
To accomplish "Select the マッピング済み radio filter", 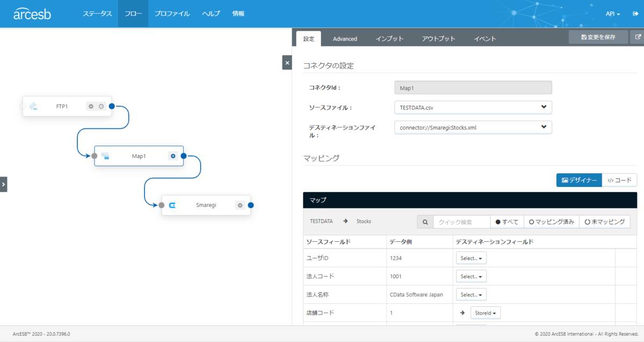I will tap(552, 222).
